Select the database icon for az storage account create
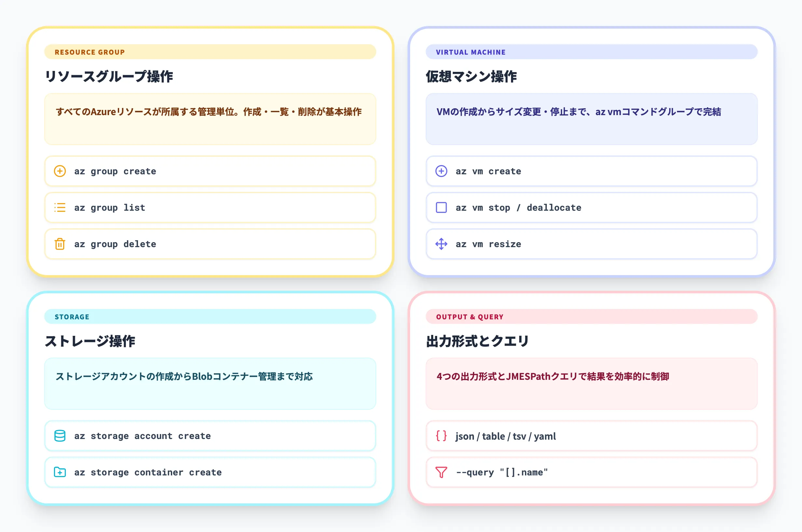The image size is (802, 532). [x=60, y=436]
